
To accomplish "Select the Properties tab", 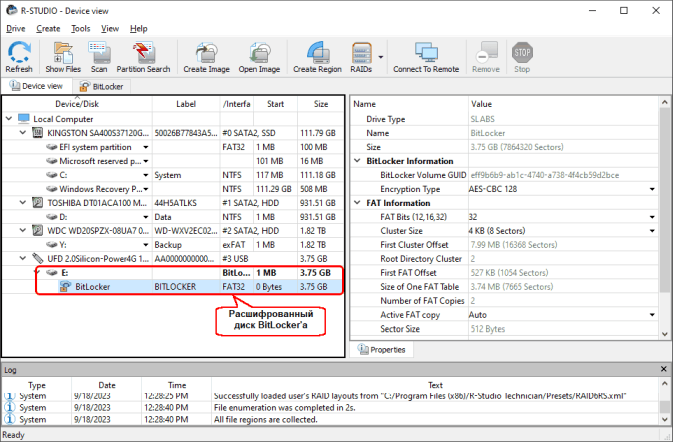I will click(x=382, y=349).
